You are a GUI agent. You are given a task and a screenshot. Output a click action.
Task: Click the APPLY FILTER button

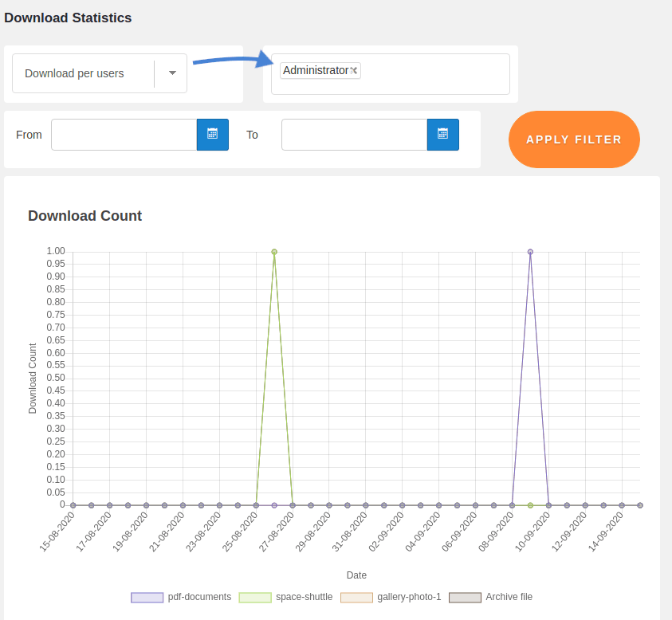click(574, 139)
